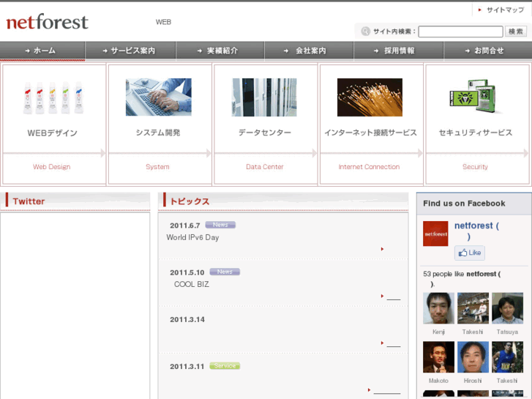The height and width of the screenshot is (399, 532).
Task: Open Tatsuya's Facebook profile photo
Action: (508, 308)
